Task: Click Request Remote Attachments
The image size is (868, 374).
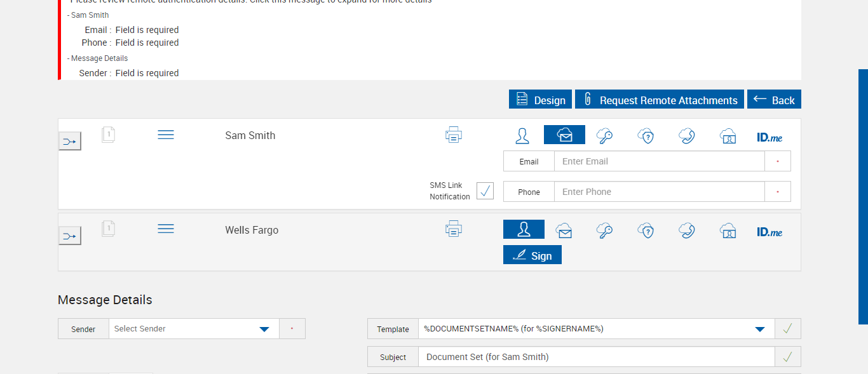Action: point(660,100)
